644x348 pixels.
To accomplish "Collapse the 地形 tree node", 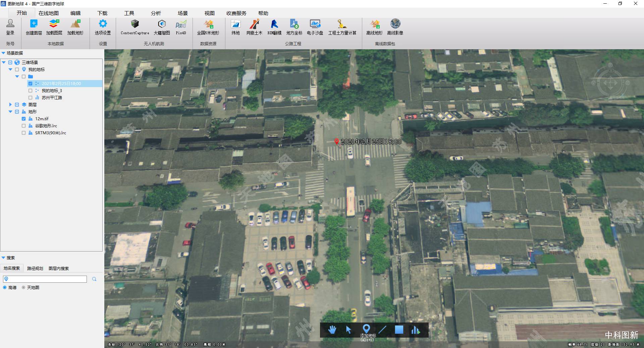I will [10, 112].
